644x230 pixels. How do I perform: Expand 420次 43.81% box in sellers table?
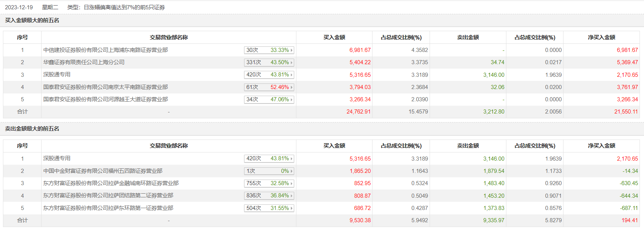pyautogui.click(x=269, y=158)
